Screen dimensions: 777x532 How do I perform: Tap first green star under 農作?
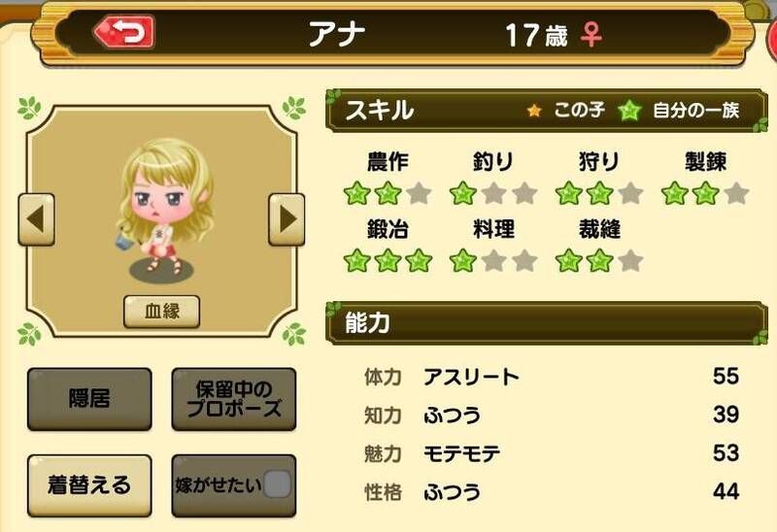pos(356,193)
